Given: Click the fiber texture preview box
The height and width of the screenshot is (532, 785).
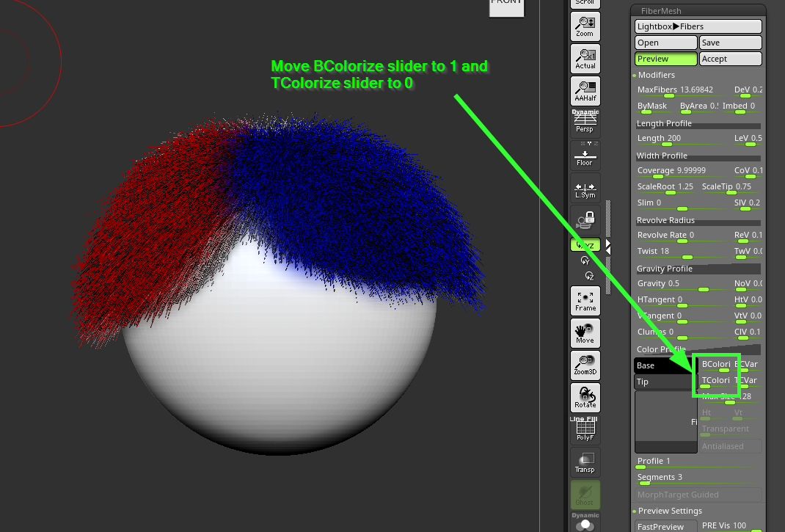Looking at the screenshot, I should click(666, 422).
